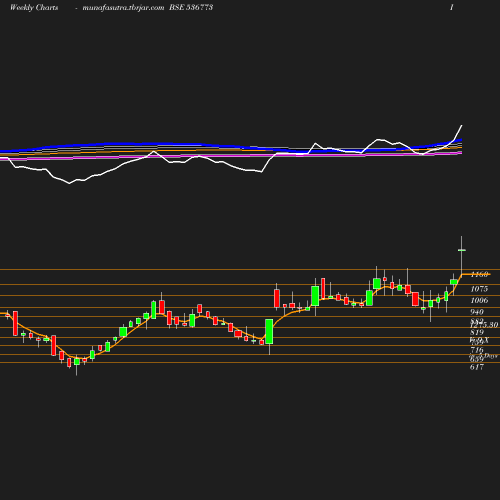Viewport: 500px width, 500px height.
Task: Click the 1075 price level label
Action: 479,289
